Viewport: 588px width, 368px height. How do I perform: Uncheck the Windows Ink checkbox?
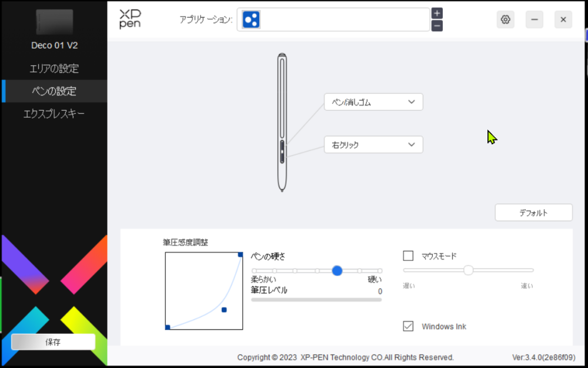(408, 326)
